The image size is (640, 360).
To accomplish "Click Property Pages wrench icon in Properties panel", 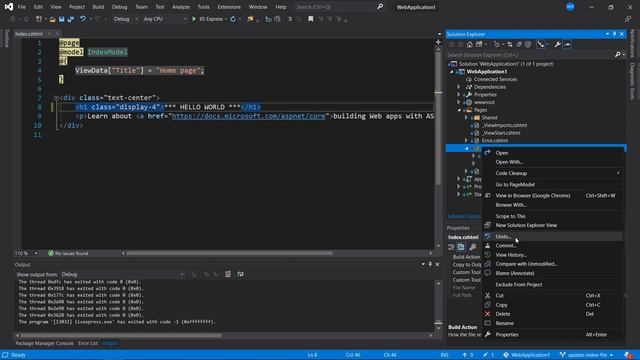I will click(472, 247).
